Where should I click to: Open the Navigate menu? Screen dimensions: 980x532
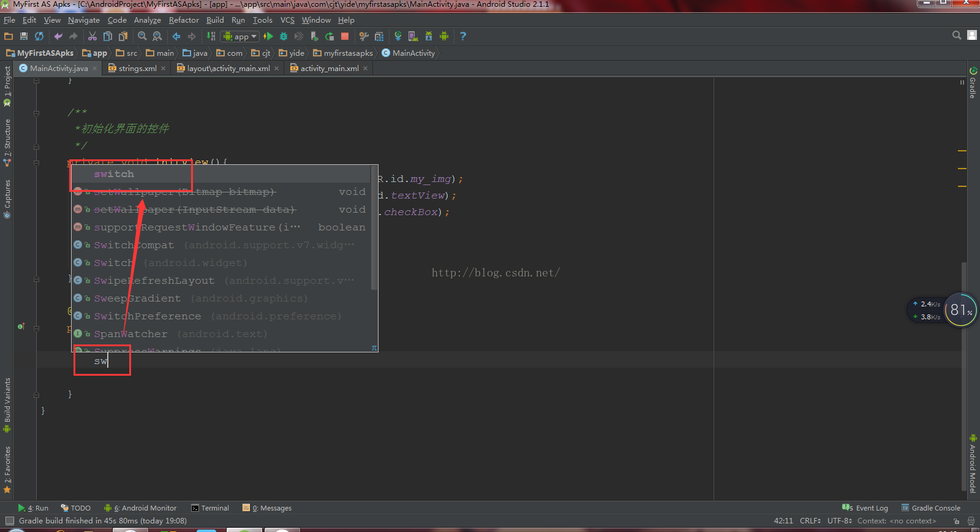click(84, 20)
